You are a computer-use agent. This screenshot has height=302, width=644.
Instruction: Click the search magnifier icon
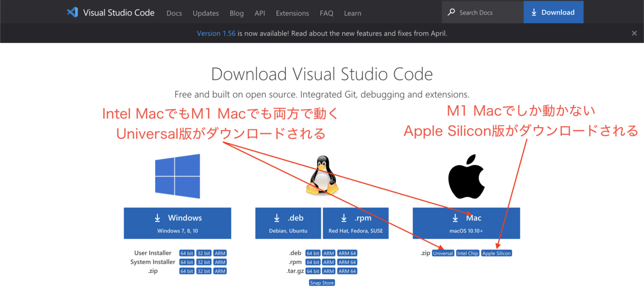[x=451, y=12]
